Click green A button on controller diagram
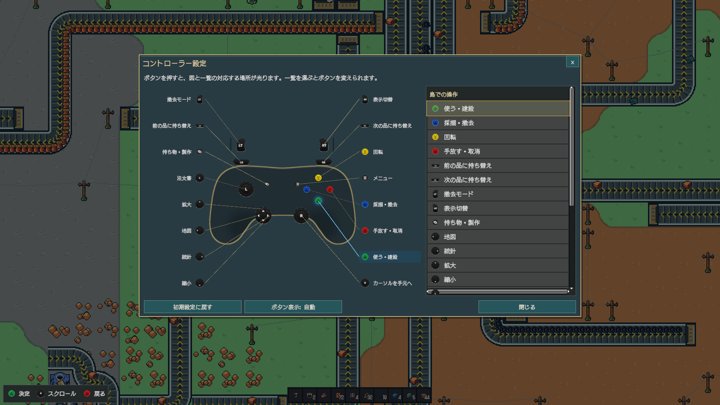The width and height of the screenshot is (720, 405). click(318, 201)
